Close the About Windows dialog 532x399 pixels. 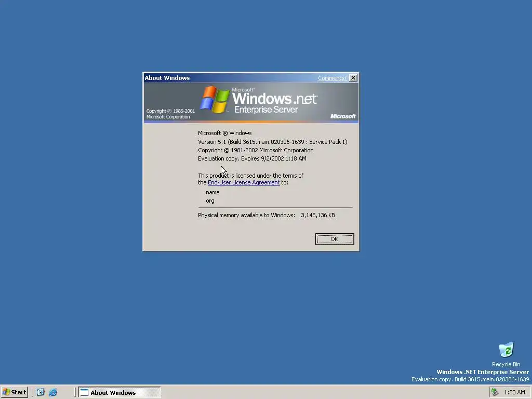(353, 78)
